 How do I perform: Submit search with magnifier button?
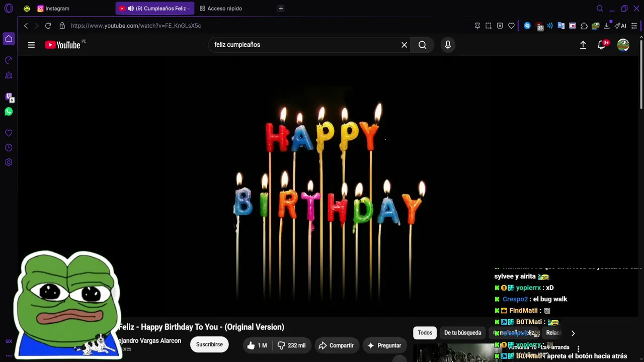point(423,45)
